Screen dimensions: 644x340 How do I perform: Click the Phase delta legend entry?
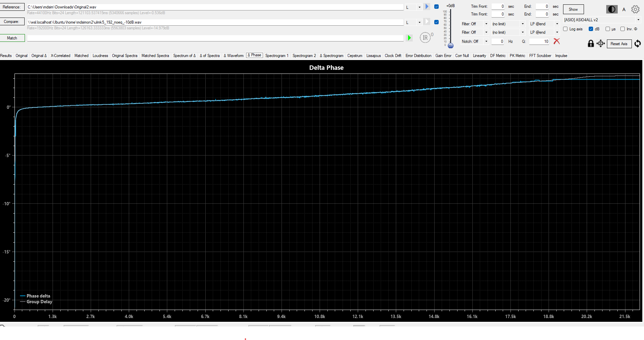pos(35,296)
